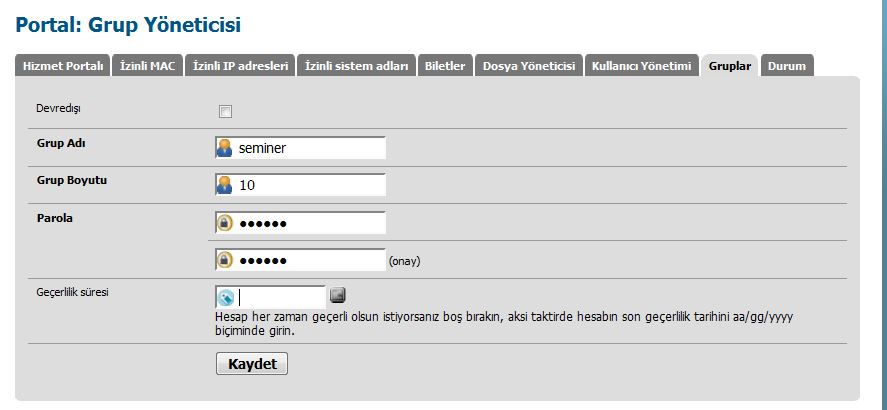The width and height of the screenshot is (887, 410).
Task: Click the clock icon in Geçerlilik süresi field
Action: tap(225, 297)
